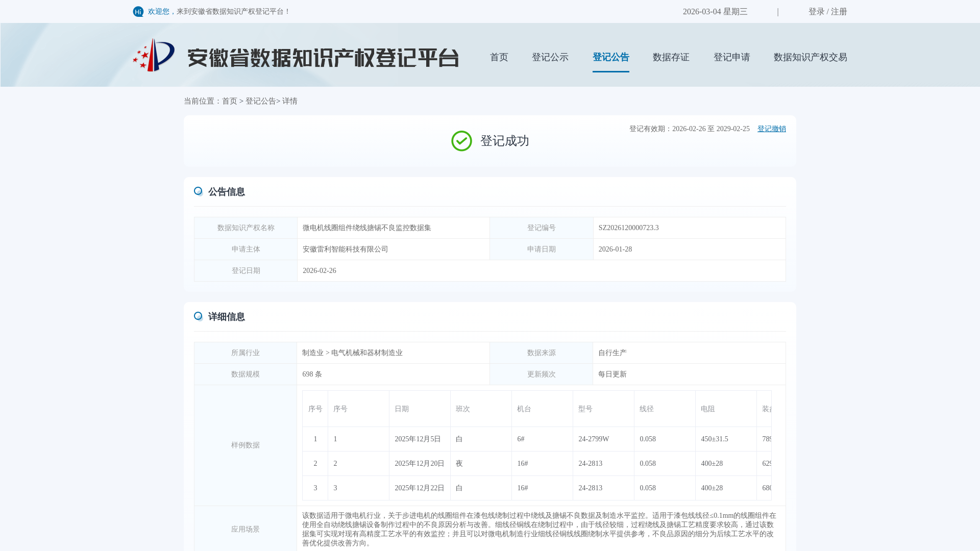Click the application scenario description paragraph
The height and width of the screenshot is (551, 980).
click(539, 530)
